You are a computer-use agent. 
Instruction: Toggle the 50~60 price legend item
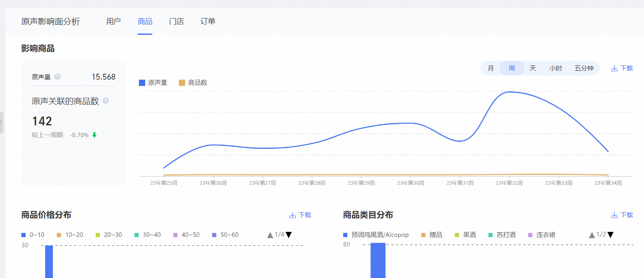tap(225, 235)
